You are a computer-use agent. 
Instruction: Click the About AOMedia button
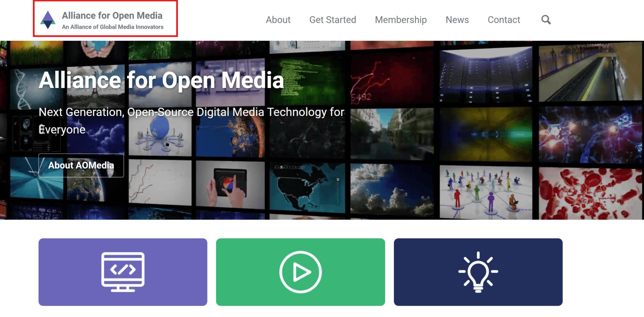click(81, 165)
